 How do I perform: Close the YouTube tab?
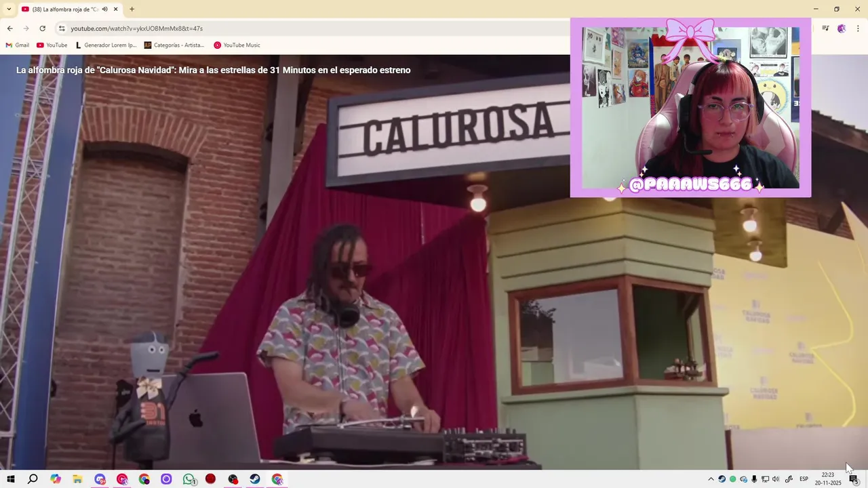115,9
